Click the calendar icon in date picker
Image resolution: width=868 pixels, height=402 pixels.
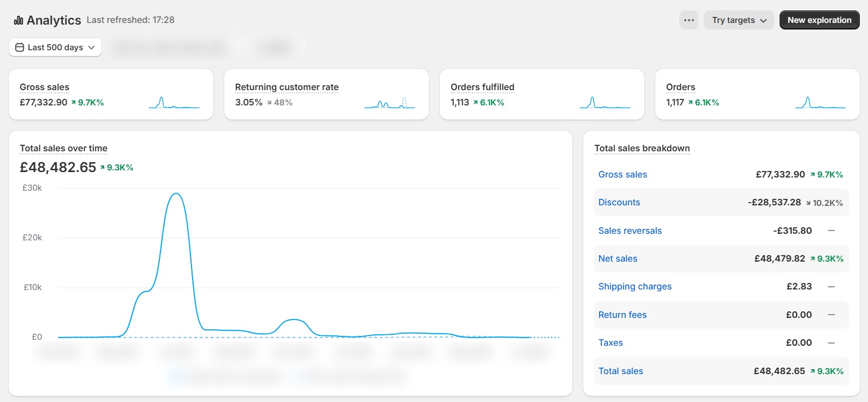click(x=20, y=48)
